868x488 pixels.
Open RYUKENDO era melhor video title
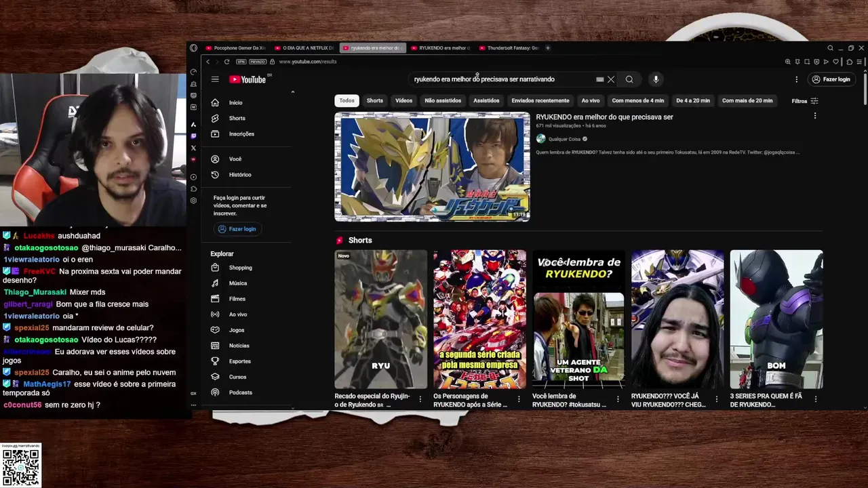pyautogui.click(x=604, y=117)
